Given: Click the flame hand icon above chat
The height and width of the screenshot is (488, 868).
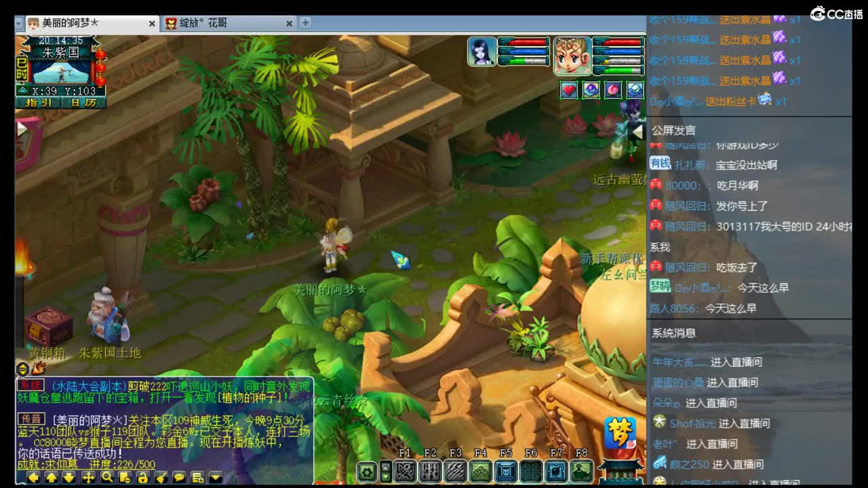Looking at the screenshot, I should [x=39, y=368].
